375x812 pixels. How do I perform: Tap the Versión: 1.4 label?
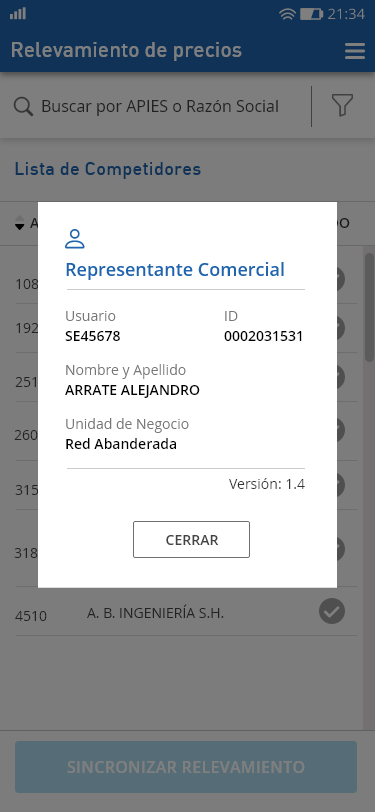267,484
